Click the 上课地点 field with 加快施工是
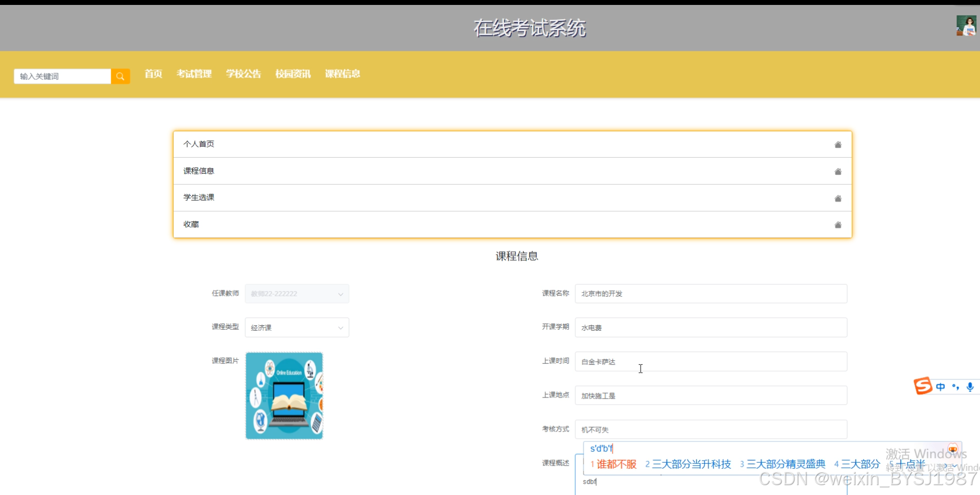 [711, 395]
